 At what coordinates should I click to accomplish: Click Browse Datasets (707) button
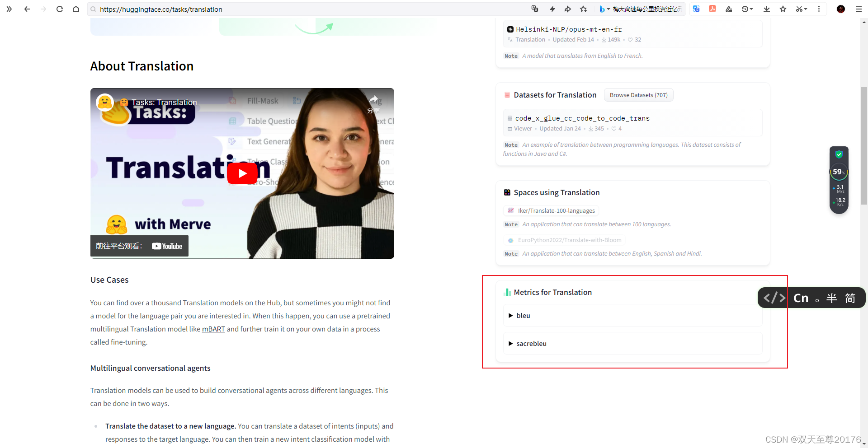tap(638, 95)
